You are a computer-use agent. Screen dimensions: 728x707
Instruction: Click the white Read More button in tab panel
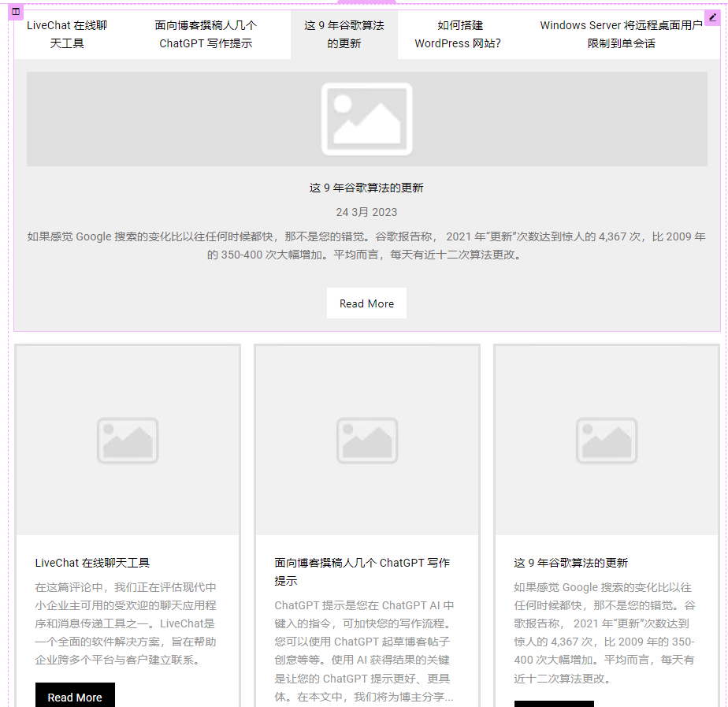366,303
